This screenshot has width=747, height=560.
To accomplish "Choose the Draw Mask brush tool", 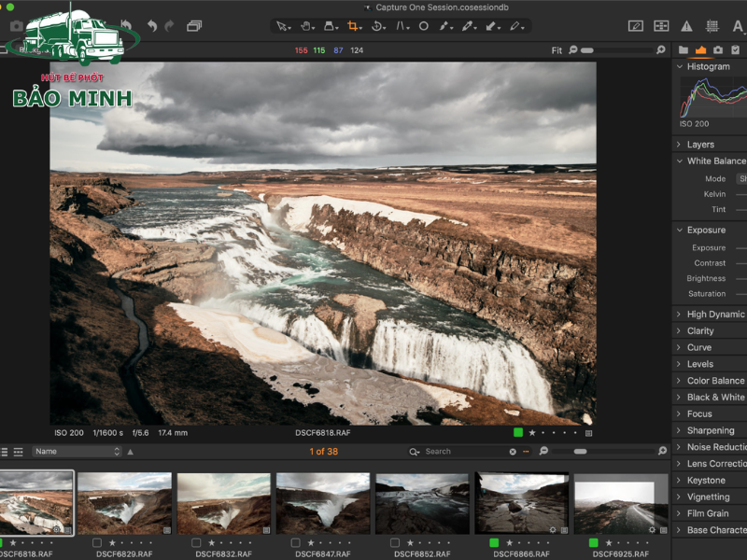I will pyautogui.click(x=444, y=26).
